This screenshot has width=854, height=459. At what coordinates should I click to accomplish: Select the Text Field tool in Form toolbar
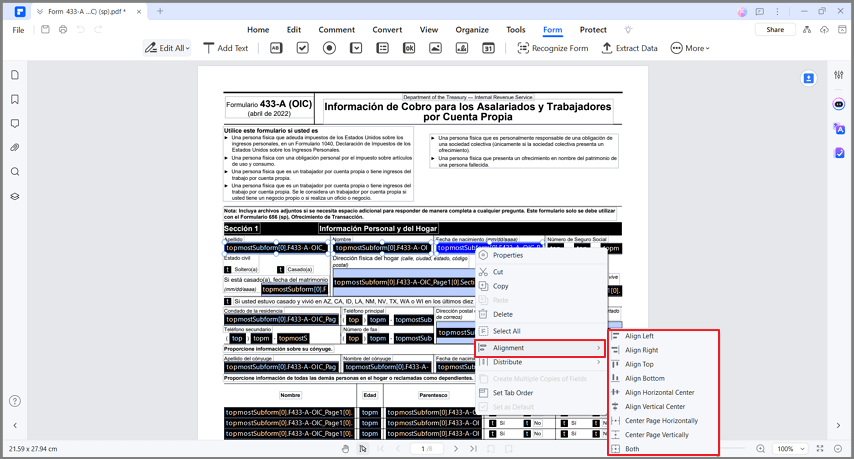pos(276,48)
